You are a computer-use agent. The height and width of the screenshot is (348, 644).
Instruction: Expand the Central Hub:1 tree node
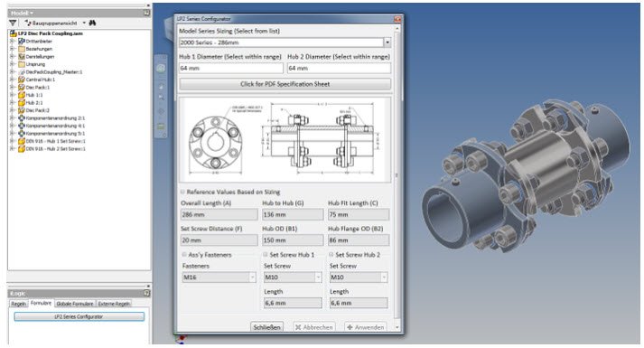pos(13,80)
